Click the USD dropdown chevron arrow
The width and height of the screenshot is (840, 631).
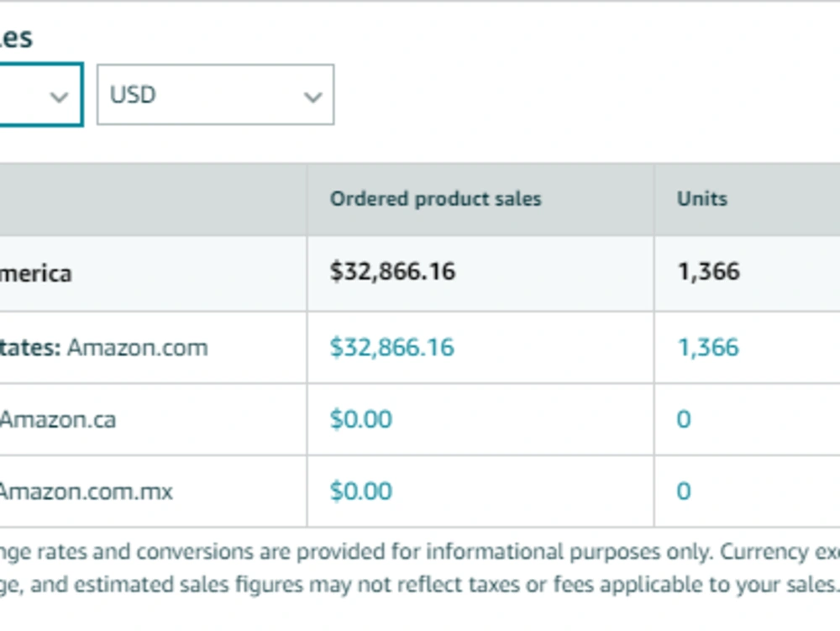[312, 97]
